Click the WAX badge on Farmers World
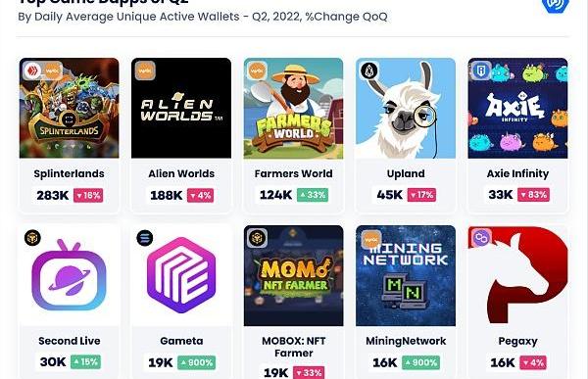This screenshot has height=379, width=588. [x=257, y=71]
